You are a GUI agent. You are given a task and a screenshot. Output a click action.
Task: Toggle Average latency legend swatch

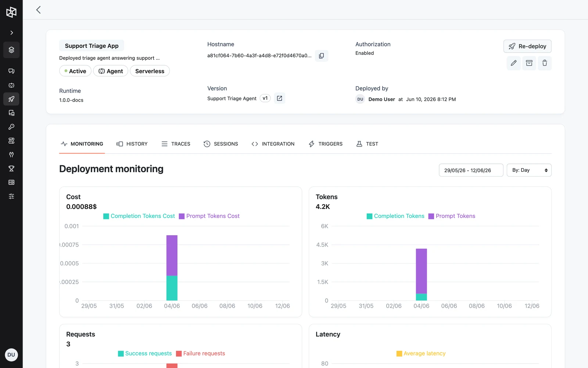[x=399, y=354]
